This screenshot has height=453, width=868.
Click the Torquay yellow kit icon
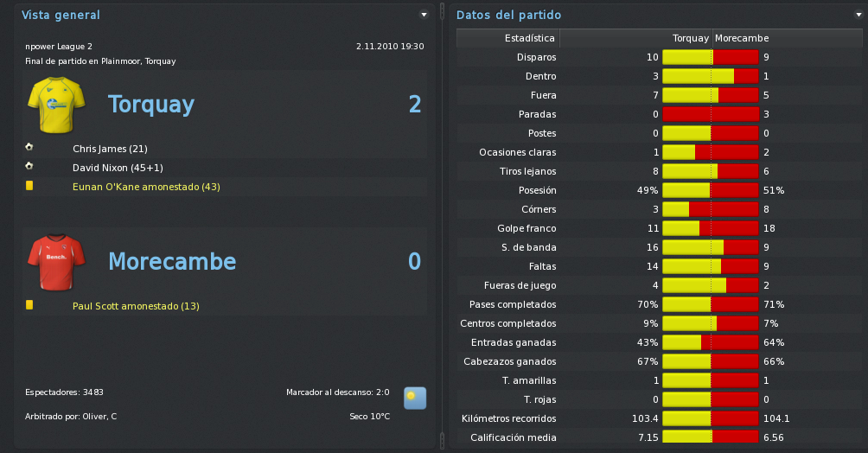coord(56,105)
